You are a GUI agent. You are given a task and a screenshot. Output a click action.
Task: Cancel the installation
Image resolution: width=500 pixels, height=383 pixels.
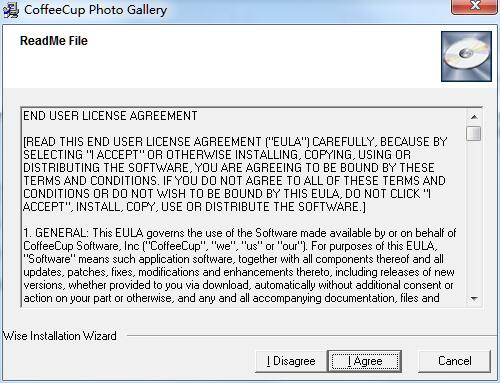[454, 361]
